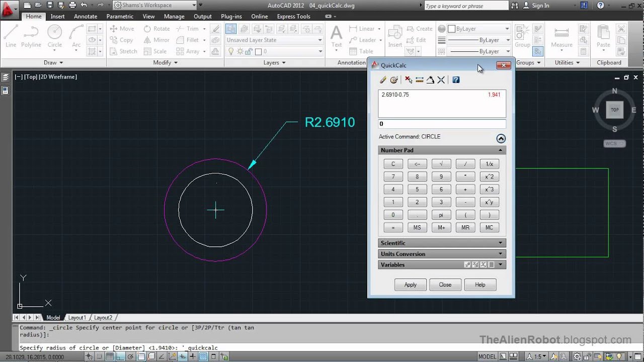Click the Two Lines Intersection icon in QuickCalc
The height and width of the screenshot is (362, 644).
click(441, 80)
